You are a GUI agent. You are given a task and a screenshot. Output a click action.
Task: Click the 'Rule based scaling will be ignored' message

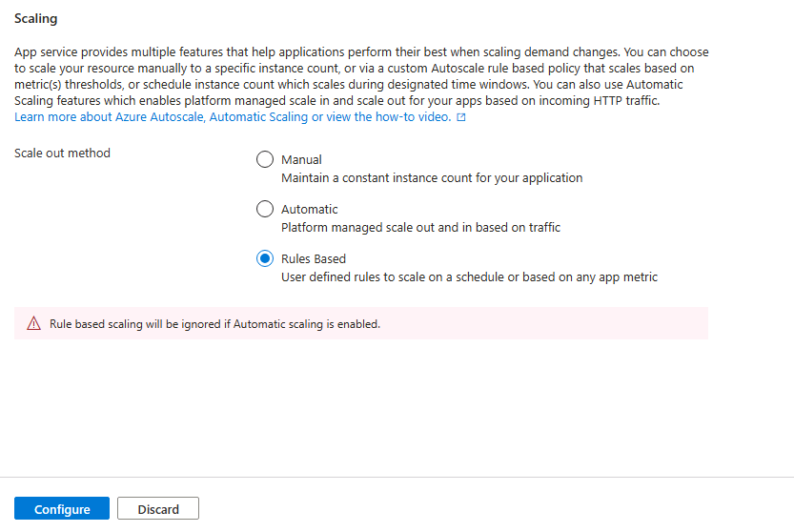click(x=214, y=324)
